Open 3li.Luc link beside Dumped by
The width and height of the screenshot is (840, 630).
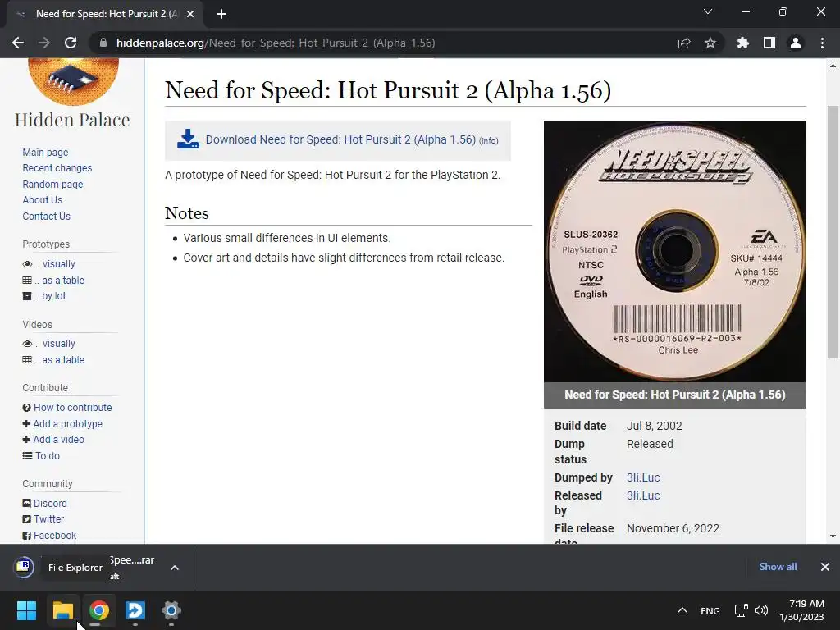643,477
